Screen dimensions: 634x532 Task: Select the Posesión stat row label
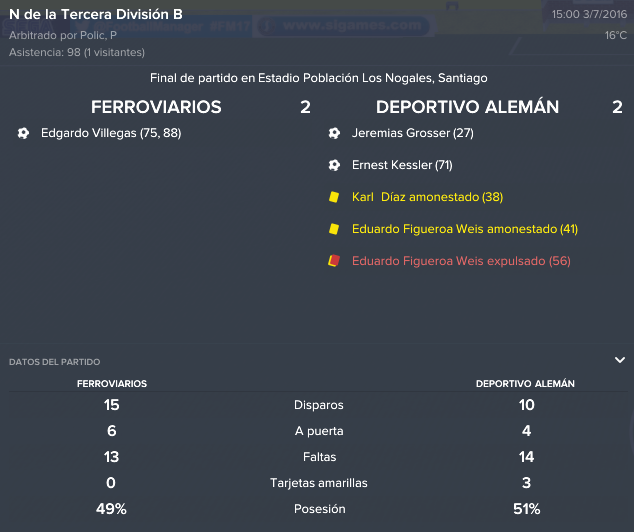pyautogui.click(x=319, y=509)
